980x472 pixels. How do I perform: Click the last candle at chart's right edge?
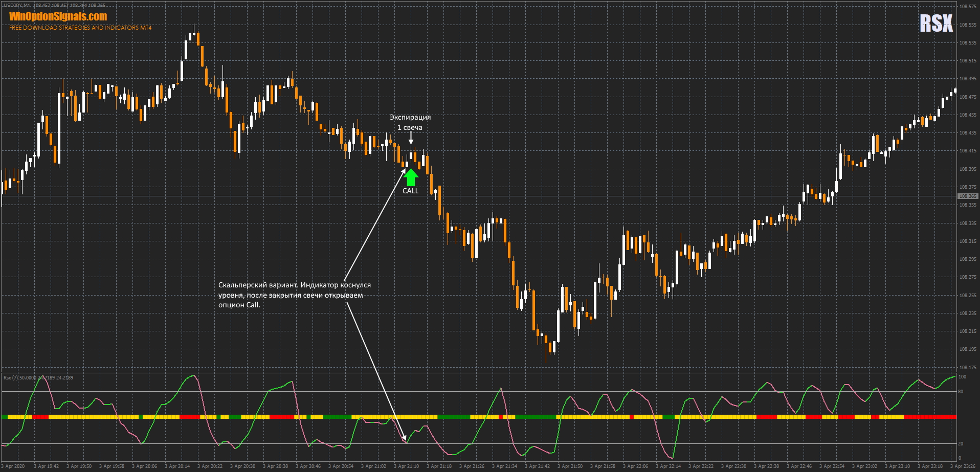coord(954,91)
